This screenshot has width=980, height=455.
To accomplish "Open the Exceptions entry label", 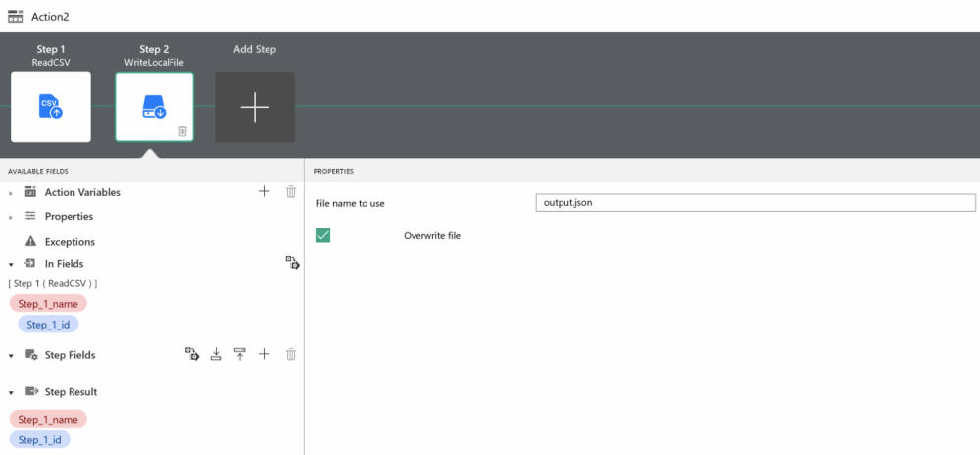I will pyautogui.click(x=70, y=242).
